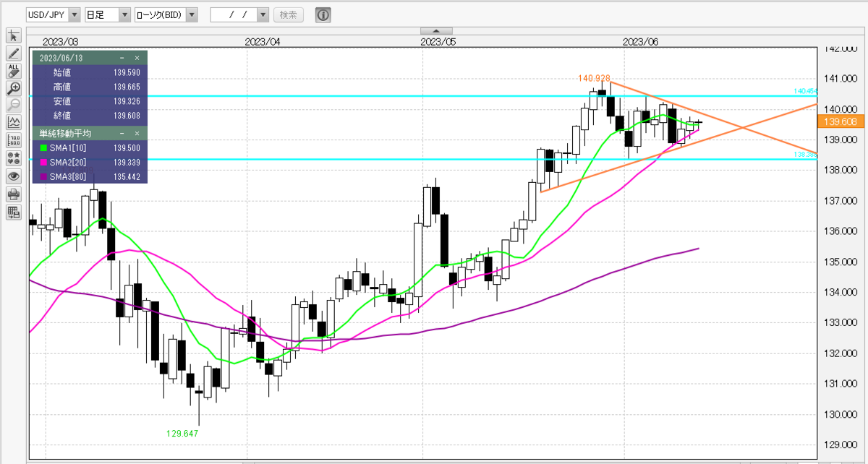Click the 2023/06 date axis label
The width and height of the screenshot is (868, 464).
pos(641,42)
